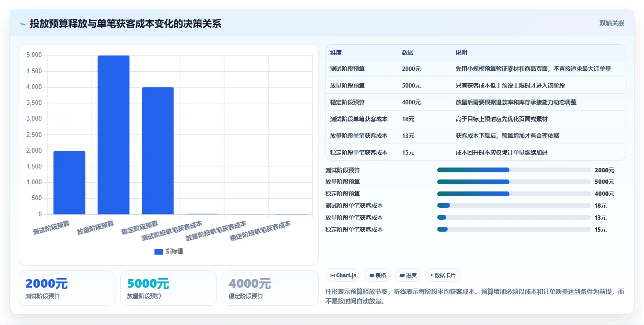Screen dimensions: 644x325
Task: Click the chart x-axis label 稳定阶段单笔获客成本
Action: pyautogui.click(x=260, y=231)
